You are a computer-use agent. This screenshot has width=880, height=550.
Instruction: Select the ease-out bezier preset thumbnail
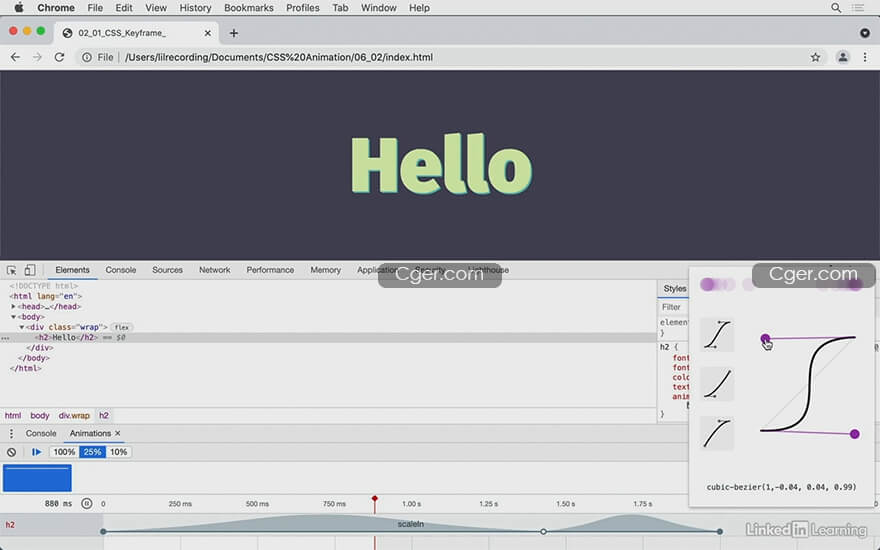coord(717,433)
